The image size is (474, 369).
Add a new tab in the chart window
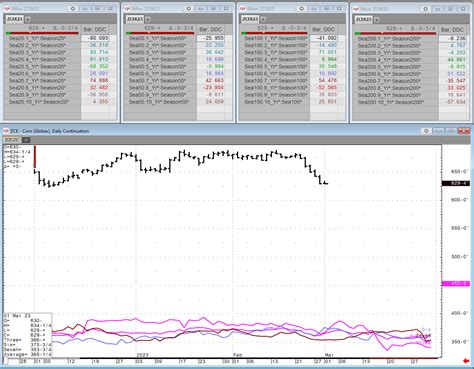(x=26, y=140)
